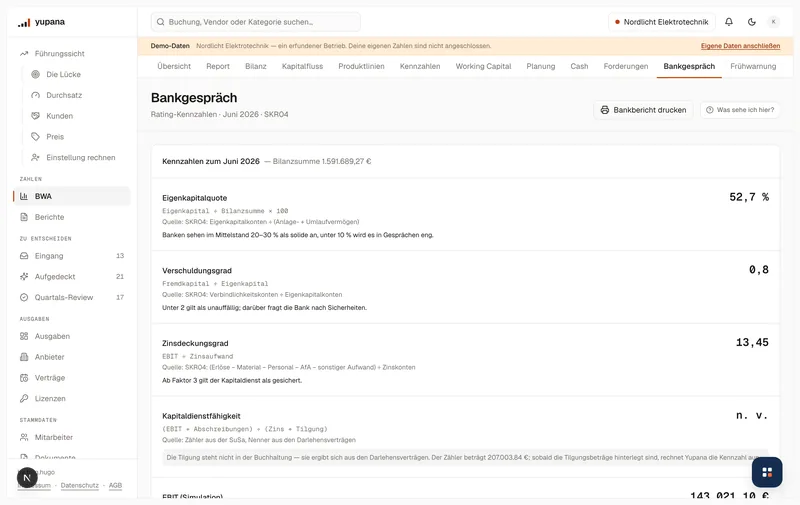Viewport: 800px width, 505px height.
Task: Click the Berichte document icon
Action: (24, 217)
